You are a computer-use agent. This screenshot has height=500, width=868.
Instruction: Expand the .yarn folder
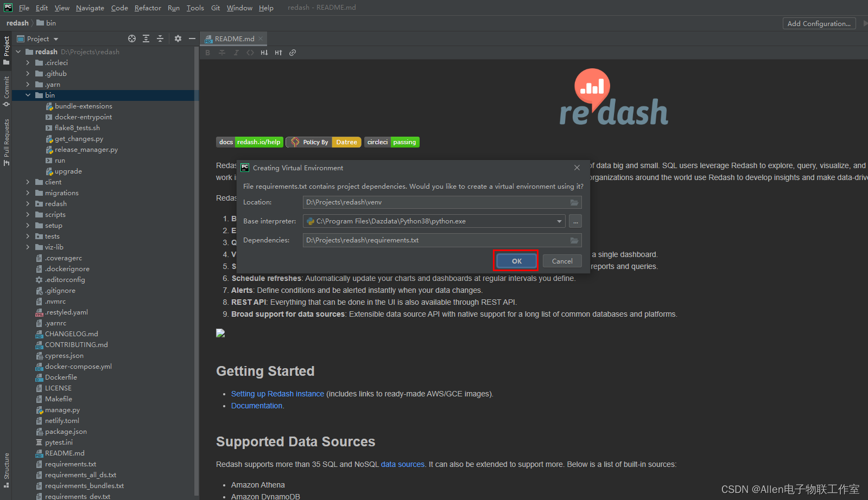coord(28,85)
